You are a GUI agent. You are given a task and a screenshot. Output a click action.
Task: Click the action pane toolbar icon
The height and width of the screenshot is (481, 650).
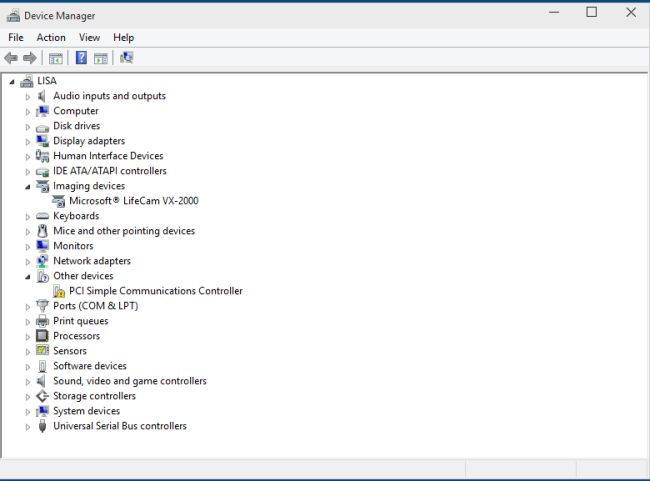point(101,58)
